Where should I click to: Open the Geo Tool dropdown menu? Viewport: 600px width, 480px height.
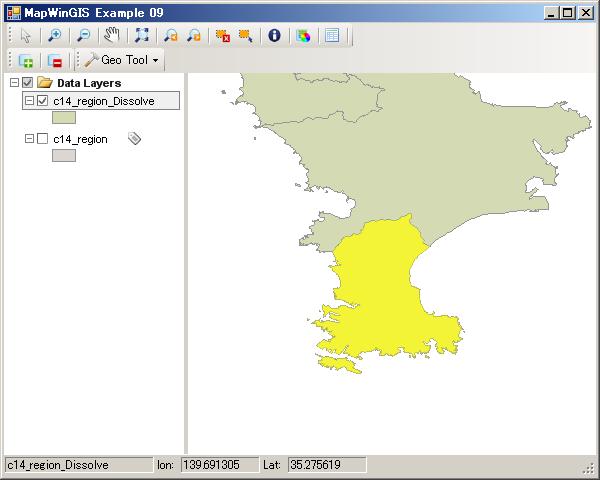122,61
